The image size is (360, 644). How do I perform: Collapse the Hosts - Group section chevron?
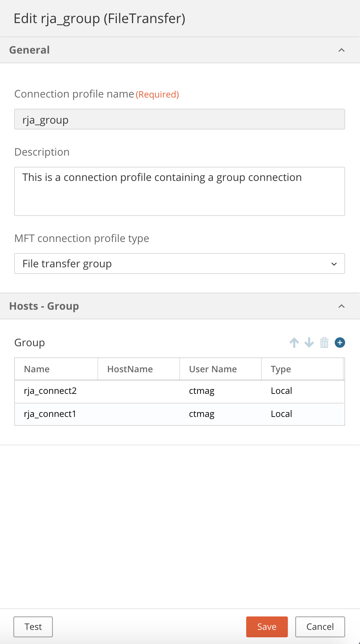(341, 306)
